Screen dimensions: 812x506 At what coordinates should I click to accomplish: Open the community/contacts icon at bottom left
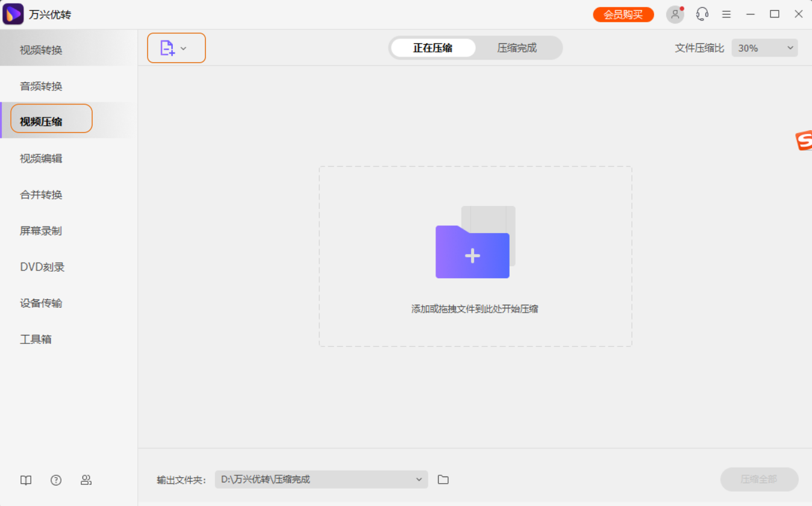pos(86,480)
